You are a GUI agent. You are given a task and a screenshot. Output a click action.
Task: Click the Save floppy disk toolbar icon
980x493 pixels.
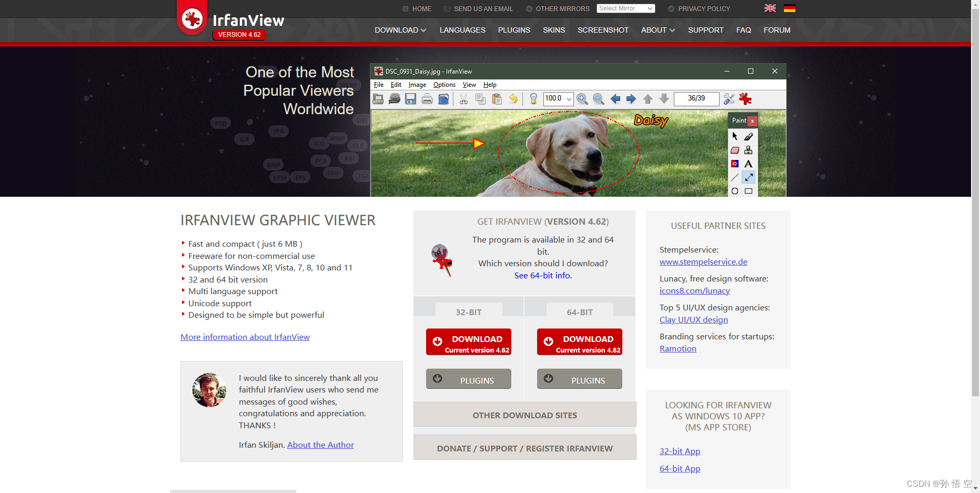pos(411,99)
